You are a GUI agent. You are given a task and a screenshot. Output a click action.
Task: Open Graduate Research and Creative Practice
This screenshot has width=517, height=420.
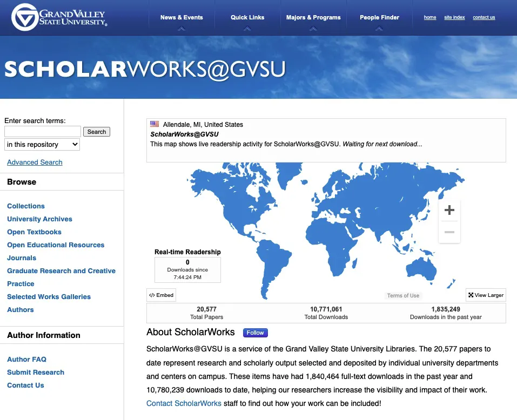click(x=62, y=277)
